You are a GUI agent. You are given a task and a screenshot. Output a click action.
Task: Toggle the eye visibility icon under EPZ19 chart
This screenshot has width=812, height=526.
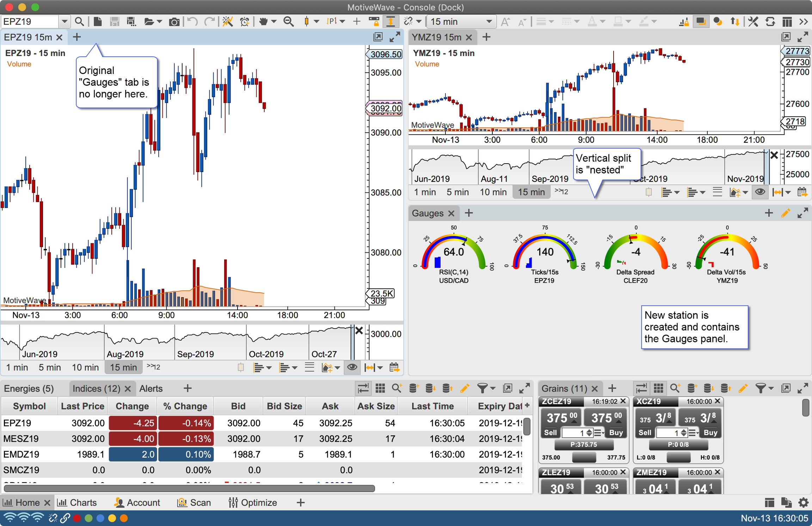tap(352, 367)
